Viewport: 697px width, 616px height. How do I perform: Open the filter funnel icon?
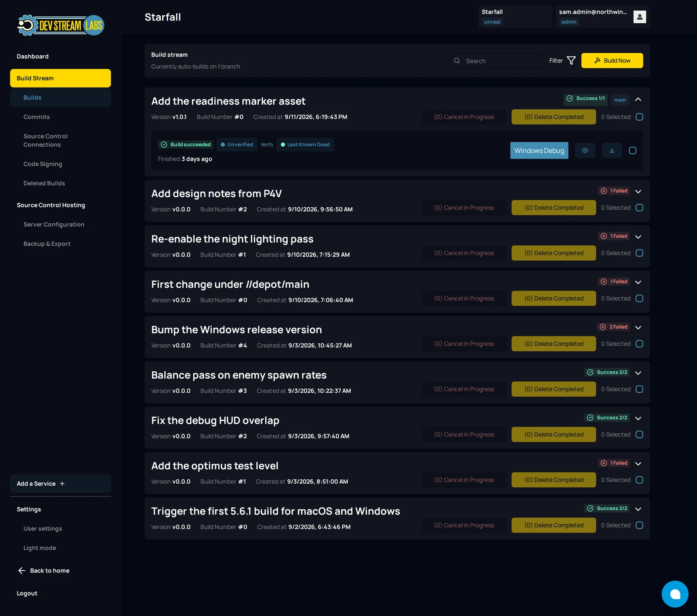pos(571,61)
